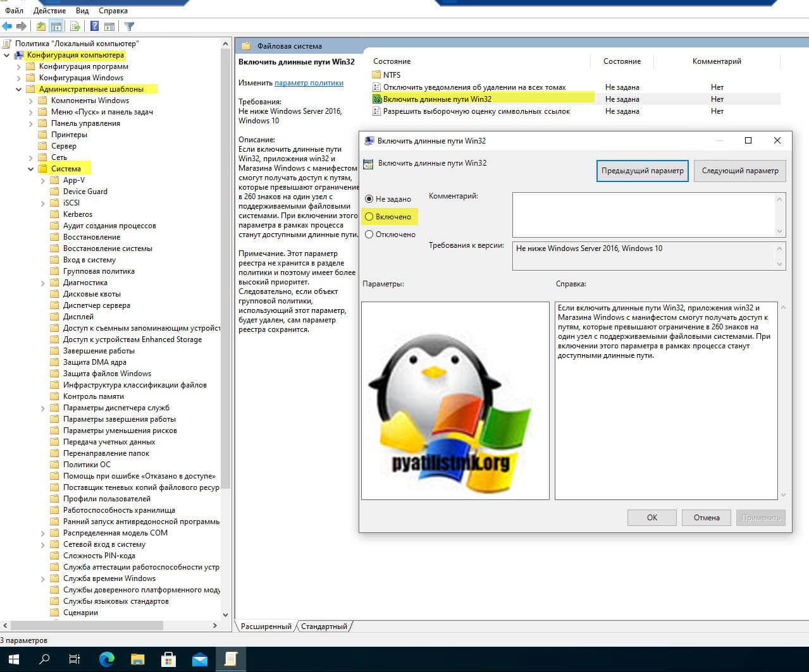Click the tree pane scroll-down arrow
The width and height of the screenshot is (809, 672).
tap(226, 614)
